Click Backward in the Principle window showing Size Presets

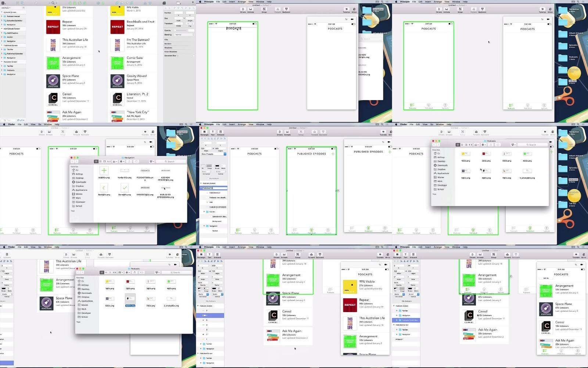coord(323,132)
